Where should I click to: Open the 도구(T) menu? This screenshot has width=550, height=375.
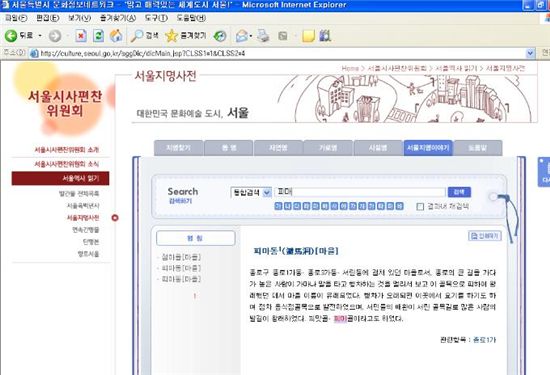[x=156, y=18]
